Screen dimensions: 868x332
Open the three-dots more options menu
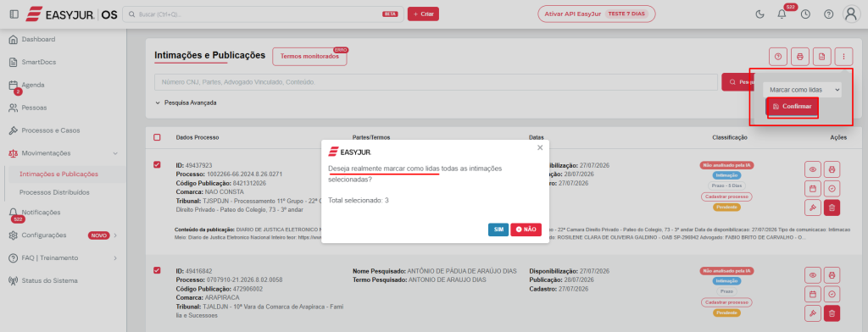click(843, 57)
